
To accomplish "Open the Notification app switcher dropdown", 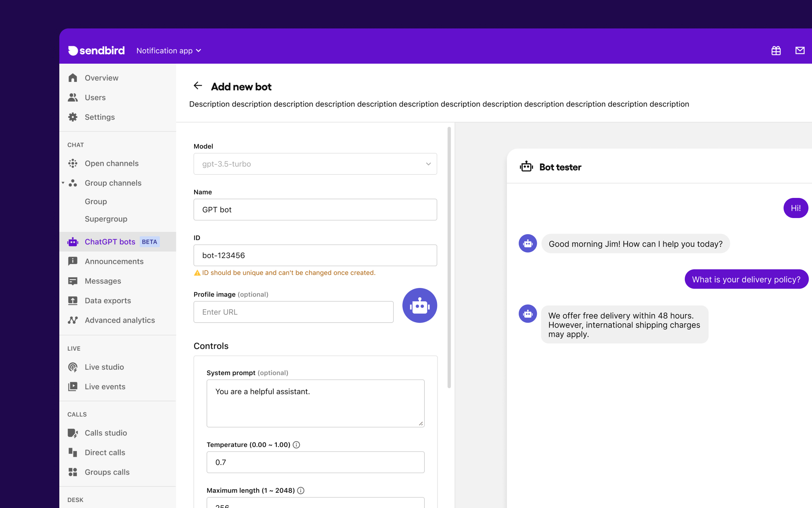I will [169, 50].
